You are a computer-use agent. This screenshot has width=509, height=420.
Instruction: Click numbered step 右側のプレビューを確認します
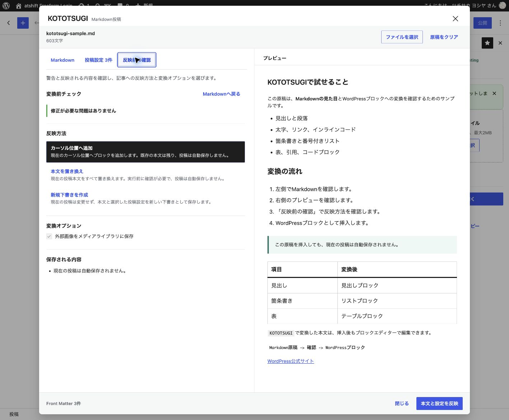(315, 200)
